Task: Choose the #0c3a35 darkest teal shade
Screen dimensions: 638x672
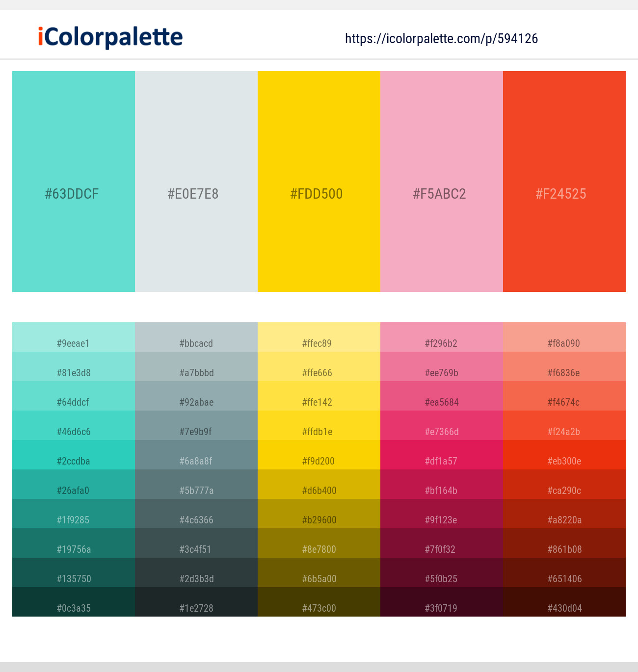Action: (74, 602)
